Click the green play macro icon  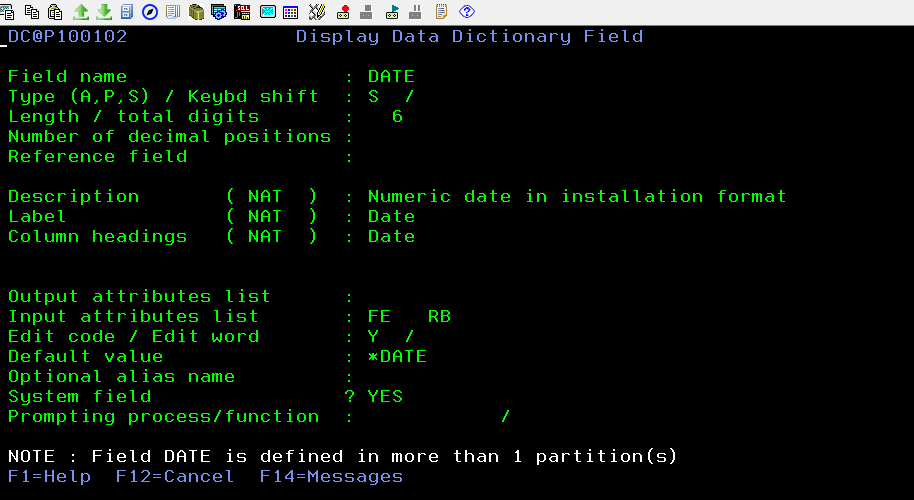tap(392, 12)
